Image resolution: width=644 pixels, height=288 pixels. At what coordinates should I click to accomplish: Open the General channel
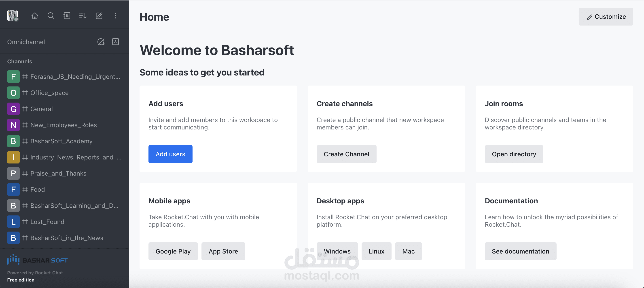click(42, 109)
